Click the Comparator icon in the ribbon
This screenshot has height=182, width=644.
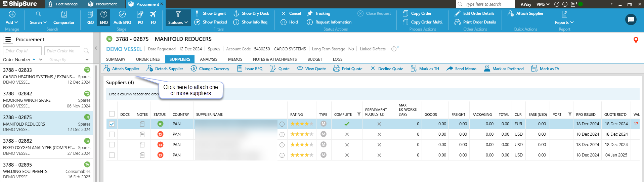(x=64, y=14)
